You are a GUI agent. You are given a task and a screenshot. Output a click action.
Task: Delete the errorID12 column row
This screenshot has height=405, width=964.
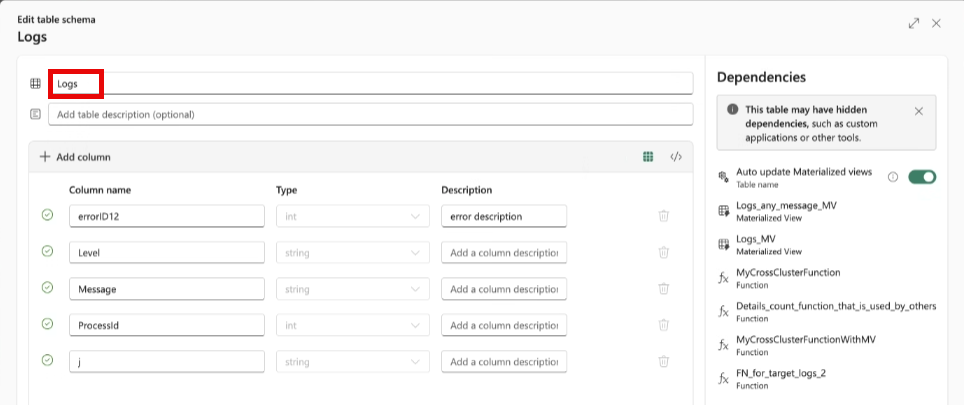(x=663, y=216)
